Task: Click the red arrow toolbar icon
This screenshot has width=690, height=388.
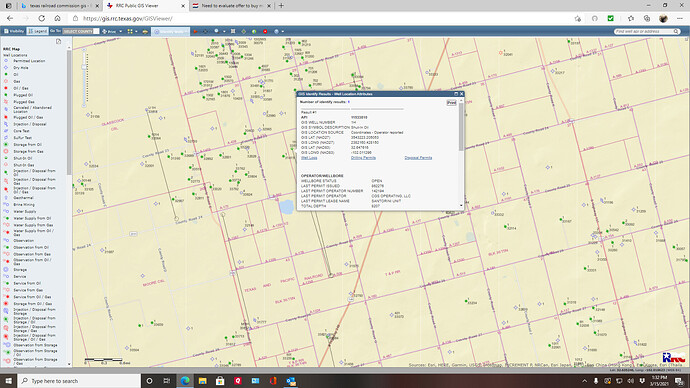Action: point(195,31)
